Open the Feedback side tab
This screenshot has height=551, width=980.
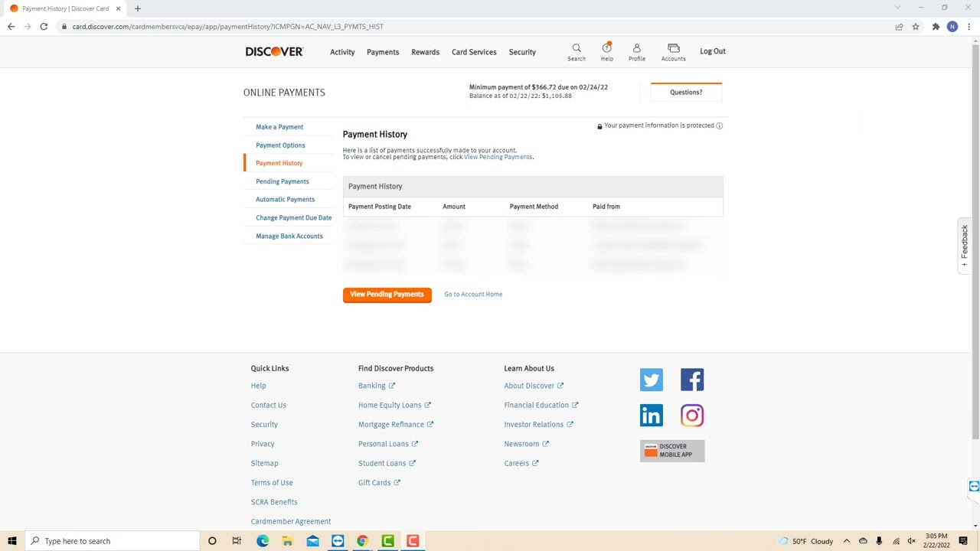pyautogui.click(x=965, y=246)
